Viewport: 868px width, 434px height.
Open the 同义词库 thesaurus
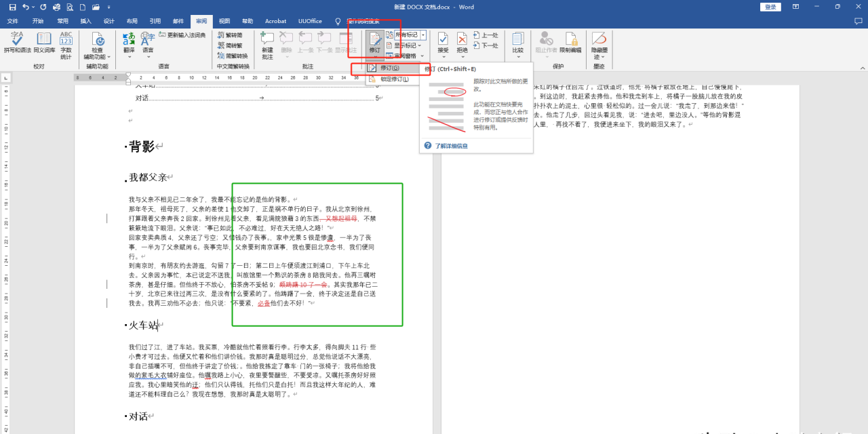[x=44, y=42]
